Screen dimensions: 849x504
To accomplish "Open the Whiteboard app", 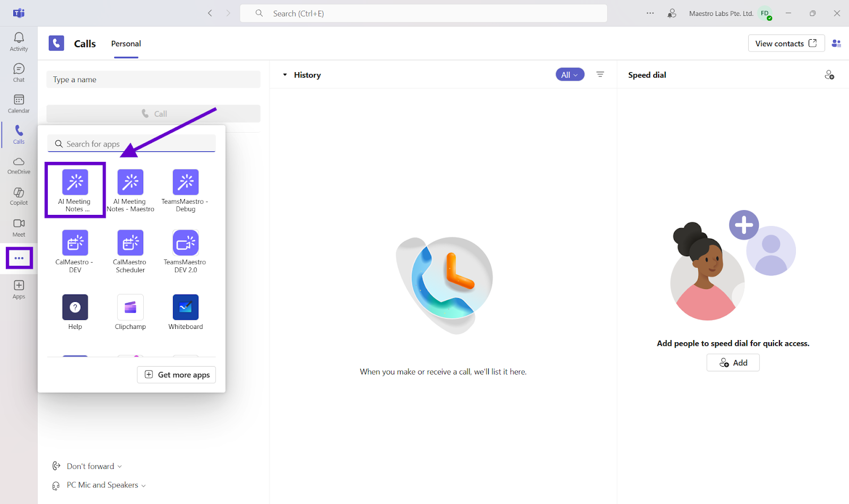I will pyautogui.click(x=186, y=312).
